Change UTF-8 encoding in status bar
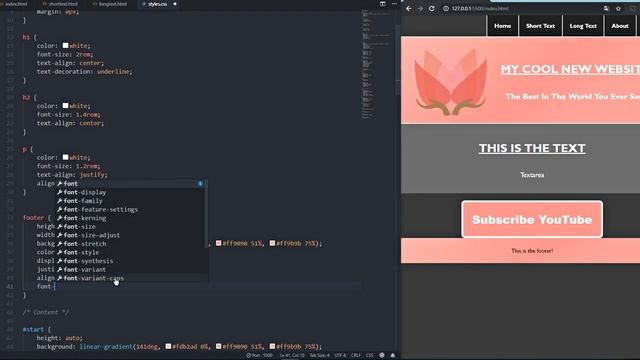The width and height of the screenshot is (640, 360). [340, 356]
